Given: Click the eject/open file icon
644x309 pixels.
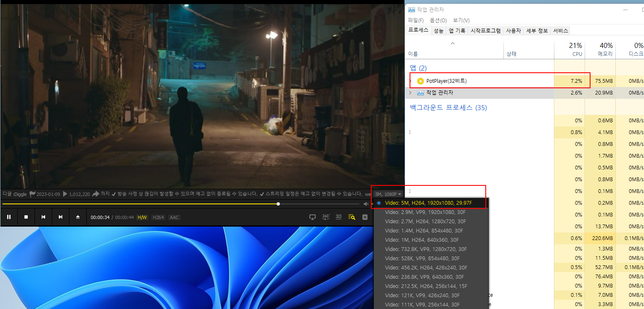Looking at the screenshot, I should tap(78, 217).
